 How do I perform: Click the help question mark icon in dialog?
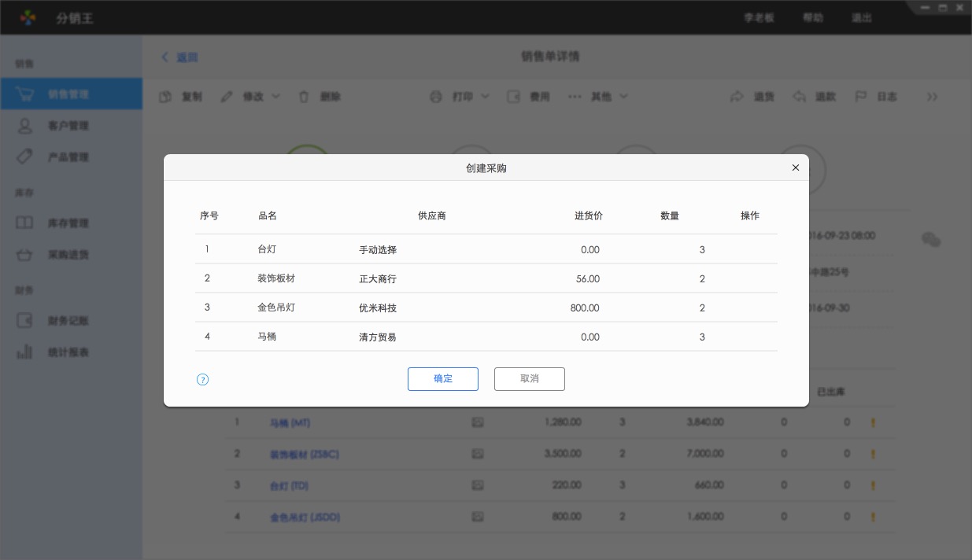202,380
